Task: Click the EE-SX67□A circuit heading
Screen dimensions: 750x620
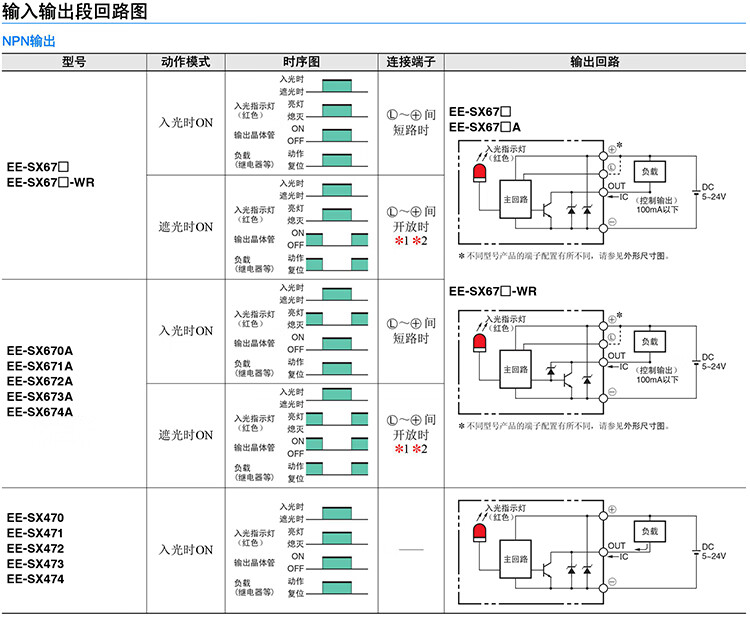Action: (x=485, y=127)
